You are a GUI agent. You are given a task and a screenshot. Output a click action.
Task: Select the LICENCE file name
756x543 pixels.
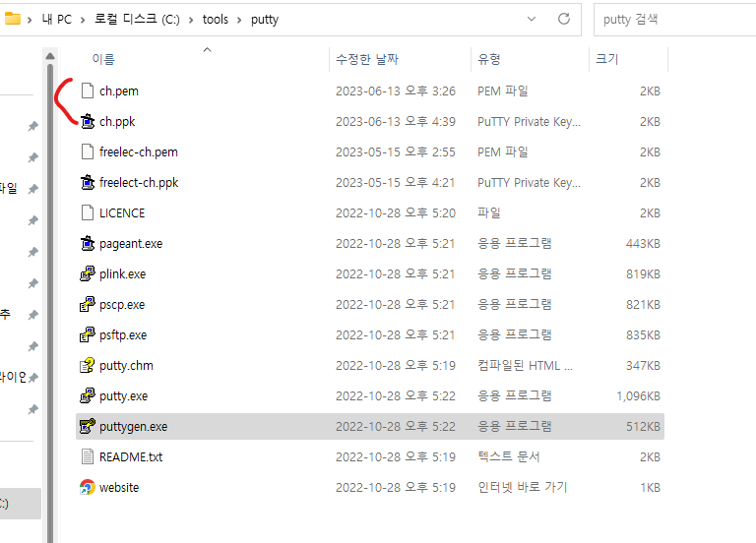(122, 212)
